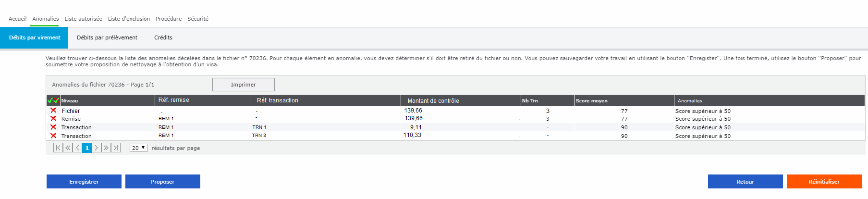The width and height of the screenshot is (868, 199).
Task: Click the double-arrow skip forward pagination icon
Action: coord(106,148)
